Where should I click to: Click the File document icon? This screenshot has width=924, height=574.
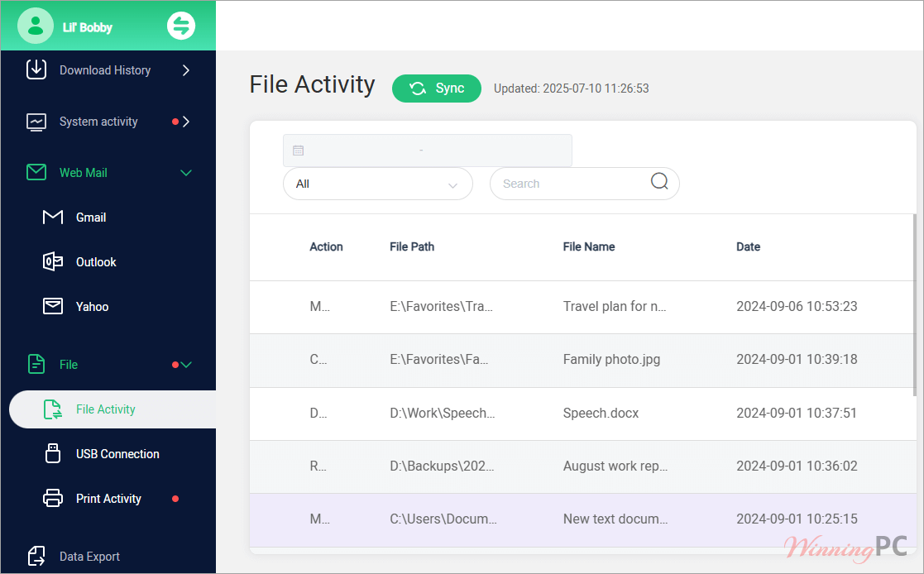[36, 364]
